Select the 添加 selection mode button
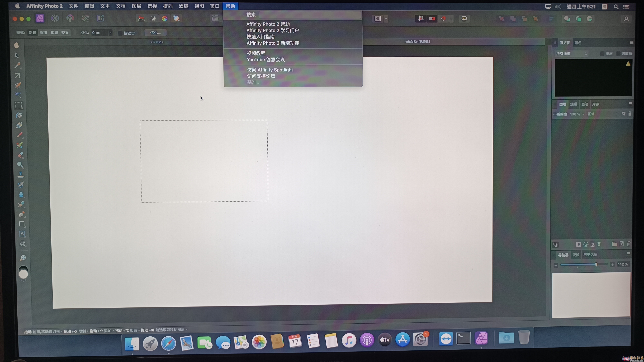Screen dimensions: 644x362 coord(43,33)
